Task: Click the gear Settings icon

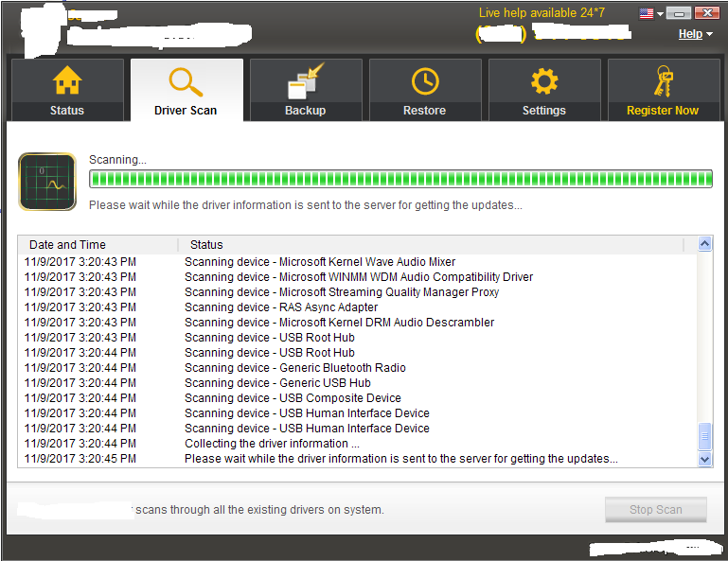Action: [x=544, y=81]
